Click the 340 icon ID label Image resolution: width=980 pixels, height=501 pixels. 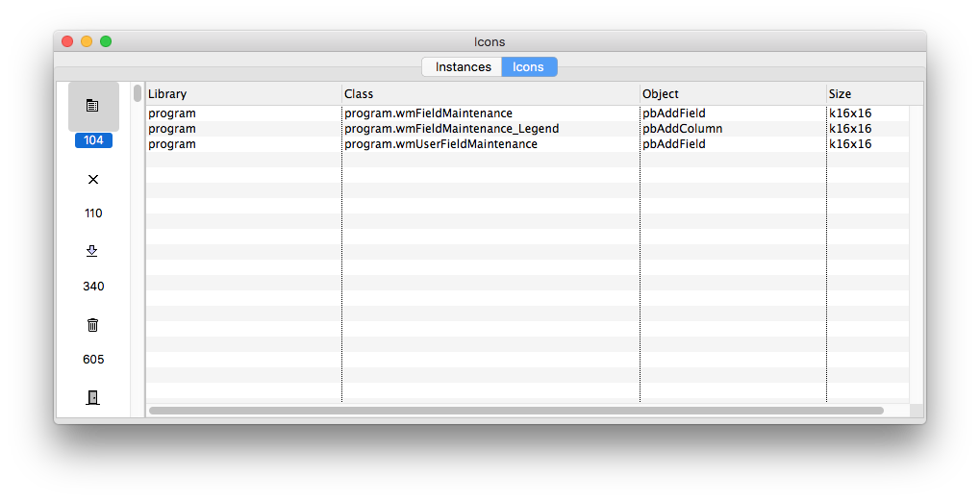(x=93, y=287)
